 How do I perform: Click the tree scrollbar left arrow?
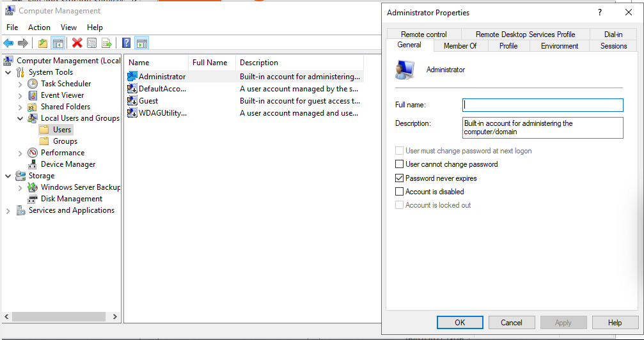[x=6, y=316]
